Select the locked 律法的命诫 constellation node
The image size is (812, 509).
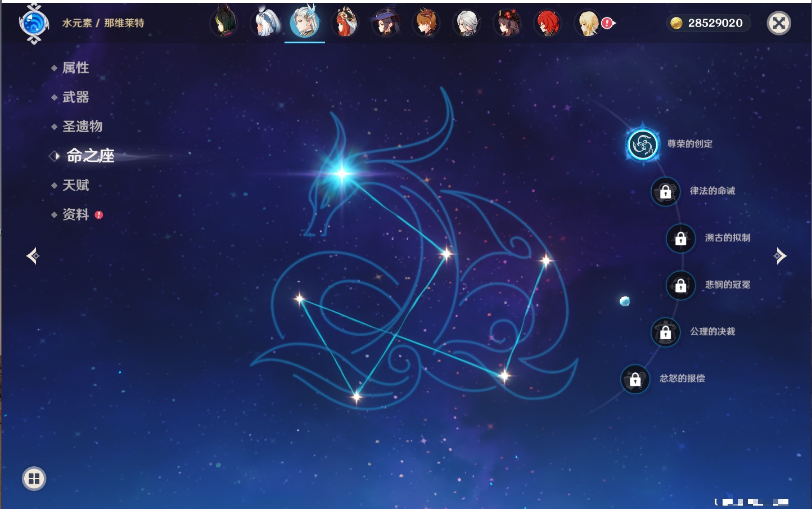pyautogui.click(x=665, y=192)
